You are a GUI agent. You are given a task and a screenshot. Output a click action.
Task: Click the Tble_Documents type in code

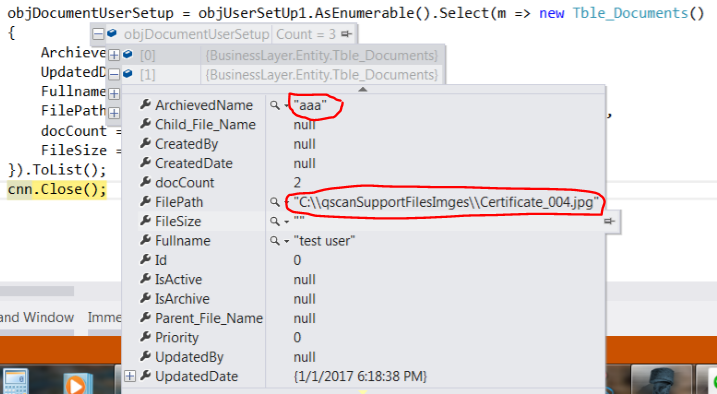tap(630, 13)
